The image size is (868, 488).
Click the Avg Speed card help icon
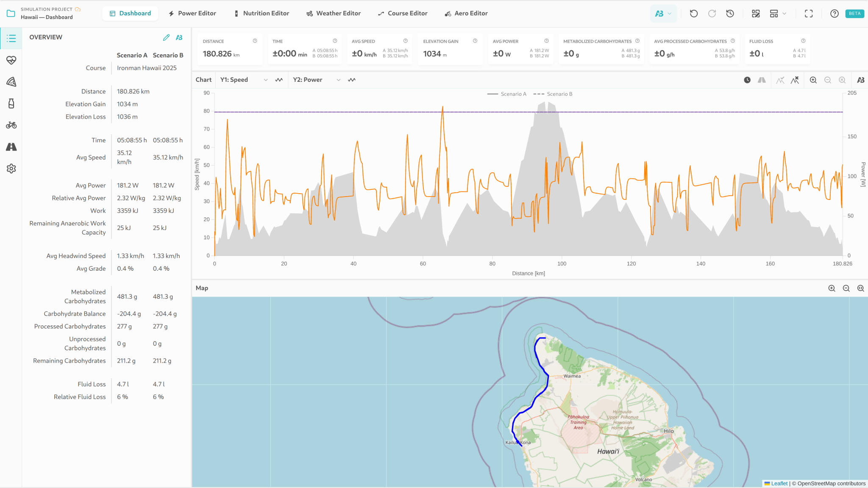(406, 41)
